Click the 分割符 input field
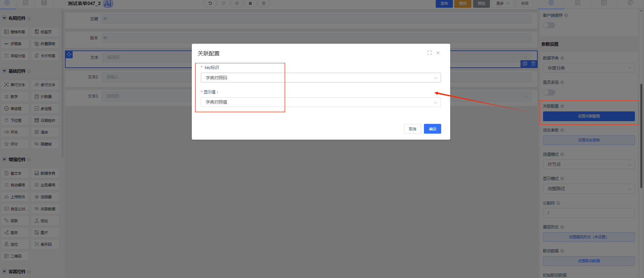This screenshot has height=278, width=644. [x=588, y=213]
